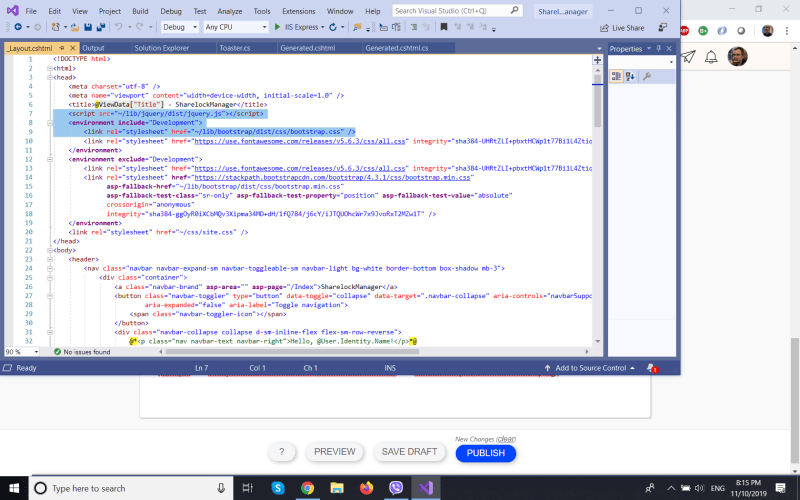Click the Navigate Backward arrow icon
This screenshot has width=800, height=500.
pyautogui.click(x=18, y=27)
